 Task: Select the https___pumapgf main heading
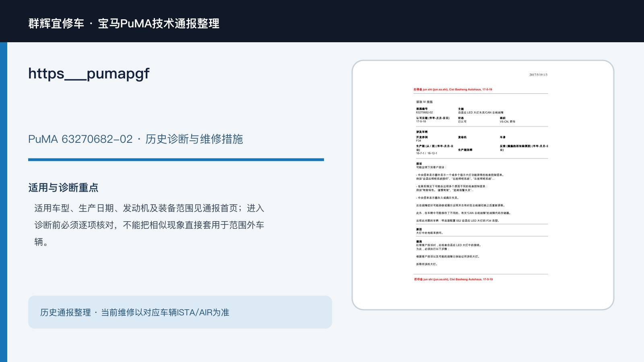pyautogui.click(x=89, y=74)
